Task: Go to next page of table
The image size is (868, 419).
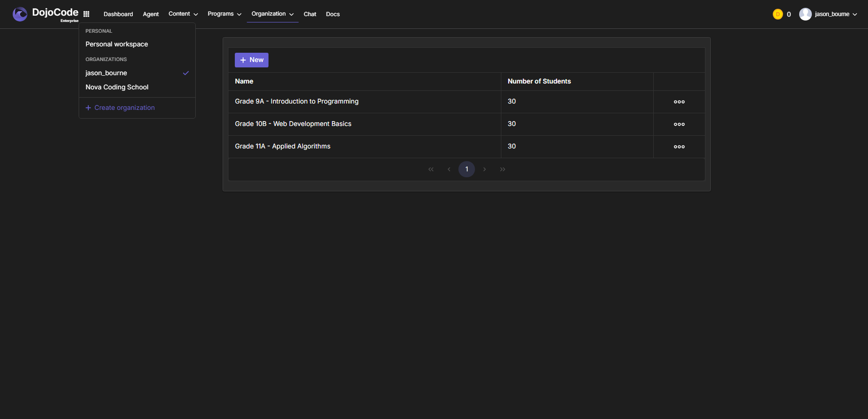Action: (484, 169)
